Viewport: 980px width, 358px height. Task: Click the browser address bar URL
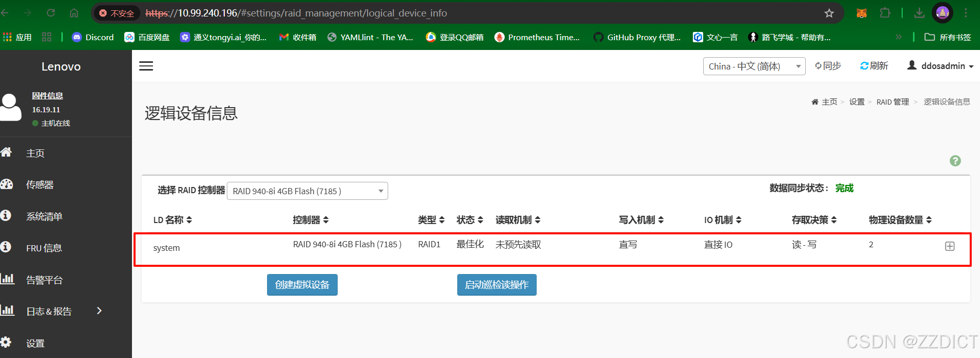click(296, 13)
